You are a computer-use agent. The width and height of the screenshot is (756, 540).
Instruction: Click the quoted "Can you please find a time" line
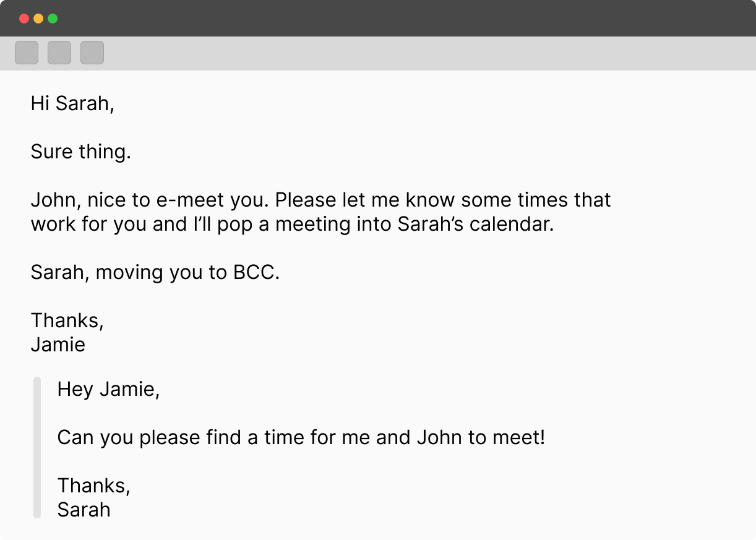[301, 438]
